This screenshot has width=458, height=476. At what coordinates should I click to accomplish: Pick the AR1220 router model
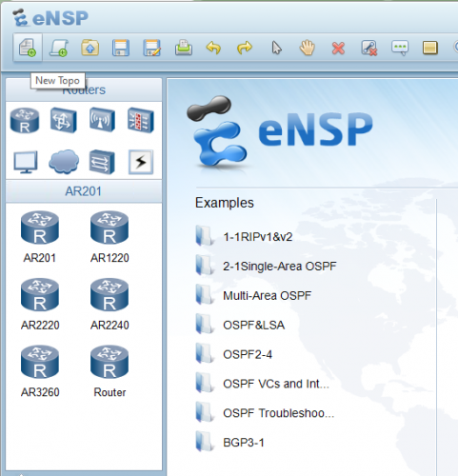(110, 237)
